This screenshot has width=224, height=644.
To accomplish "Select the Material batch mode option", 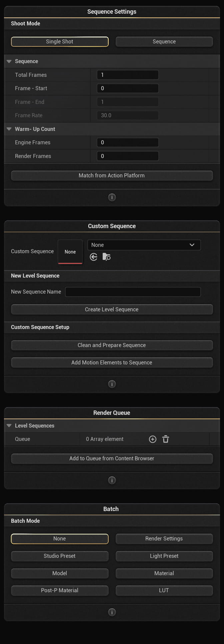I will [164, 573].
